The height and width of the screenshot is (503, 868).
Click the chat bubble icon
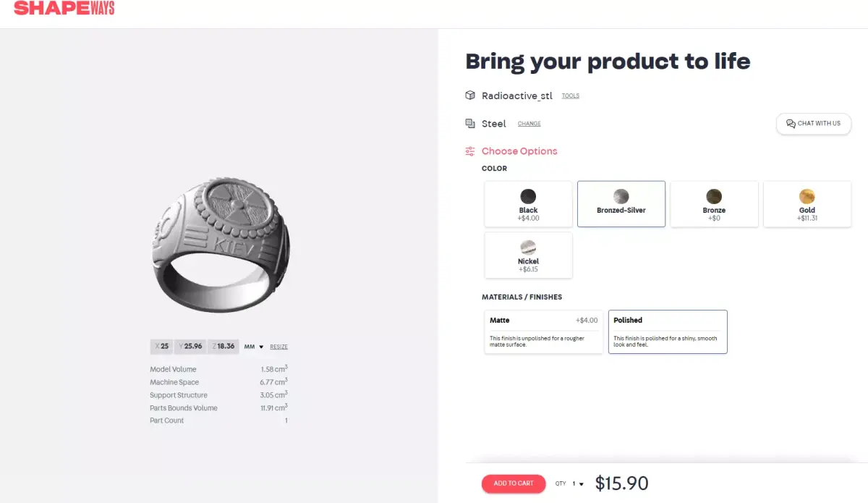[x=791, y=124]
